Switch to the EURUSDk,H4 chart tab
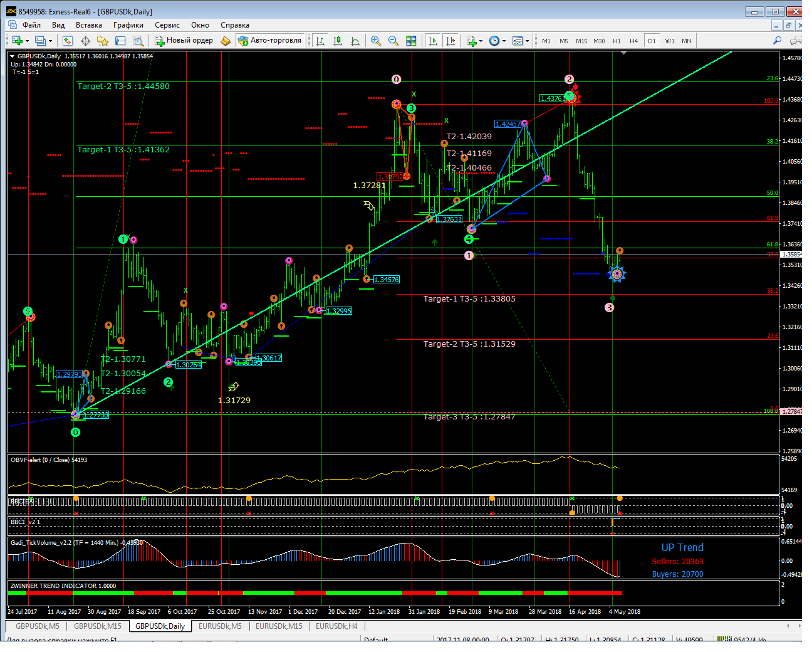Viewport: 812px width, 652px height. (336, 626)
